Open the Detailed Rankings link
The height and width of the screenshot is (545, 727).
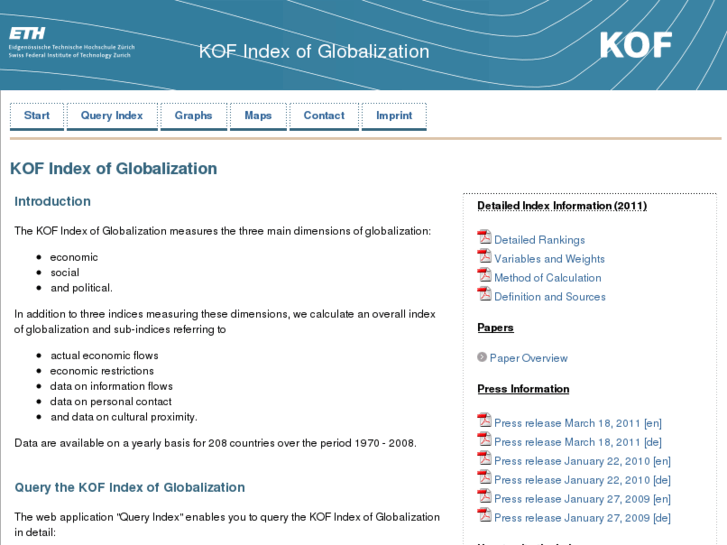(x=540, y=240)
